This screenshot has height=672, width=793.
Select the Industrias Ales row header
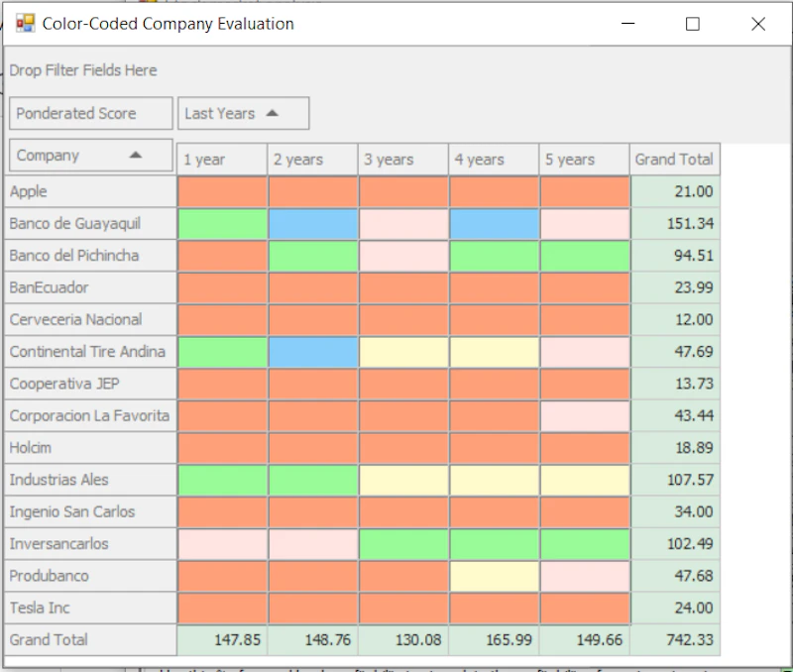pos(90,480)
